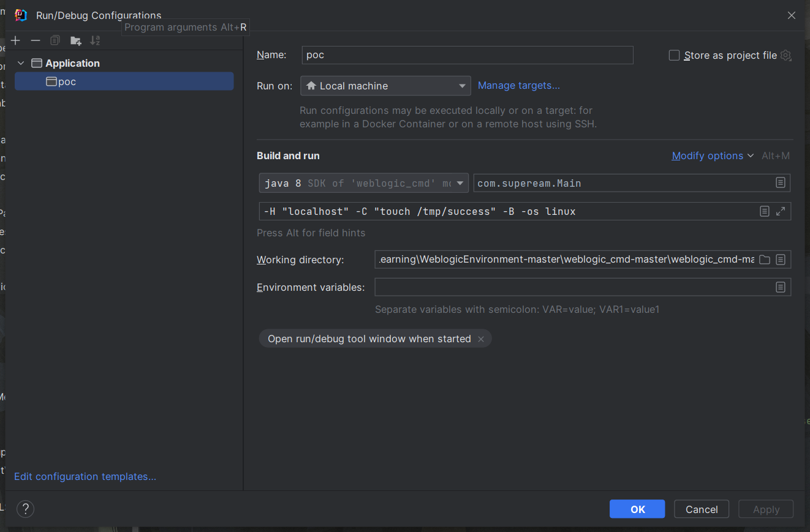
Task: Browse for working directory folder icon
Action: (765, 260)
